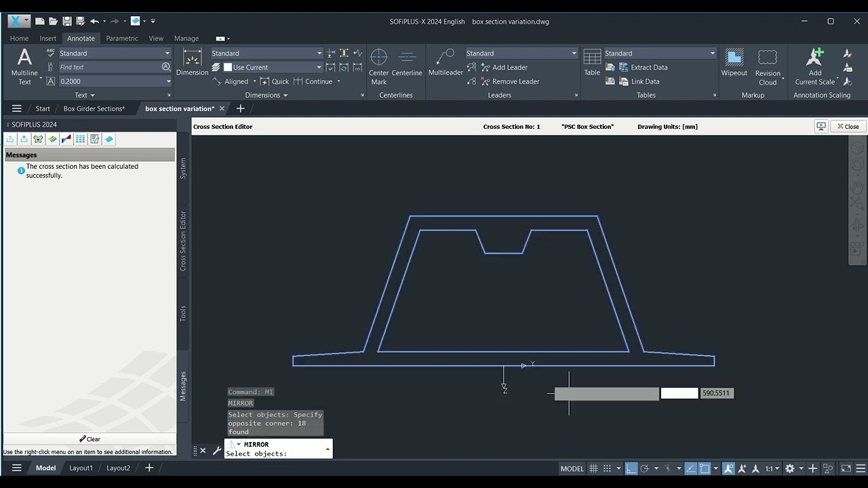
Task: Click the status bar customization hamburger icon
Action: tap(859, 468)
